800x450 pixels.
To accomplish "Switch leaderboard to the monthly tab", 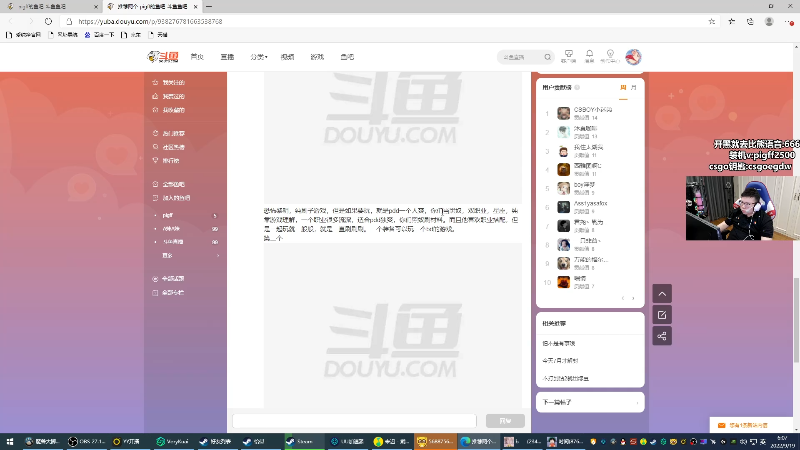I will pos(634,88).
